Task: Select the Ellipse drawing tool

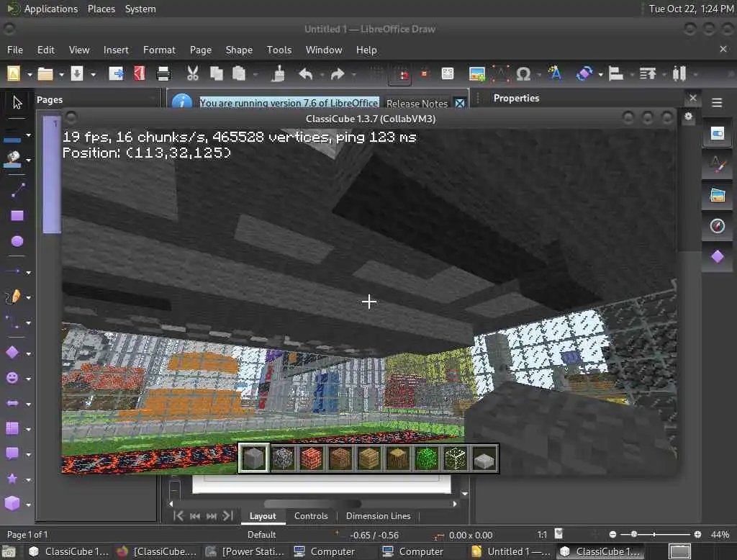Action: point(17,241)
